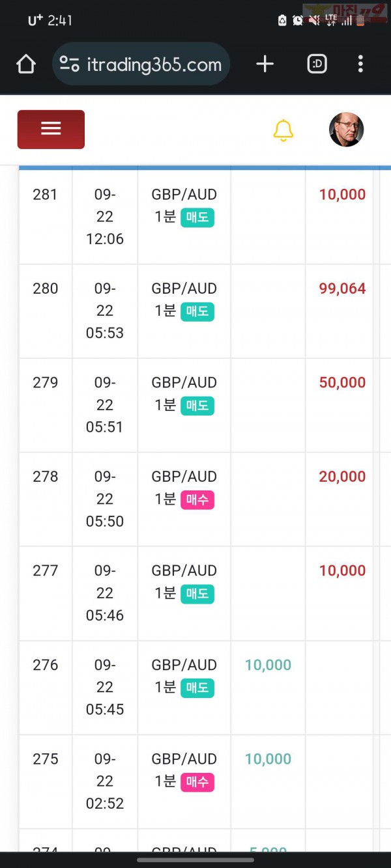Open the red hamburger menu
The height and width of the screenshot is (868, 391).
tap(51, 130)
